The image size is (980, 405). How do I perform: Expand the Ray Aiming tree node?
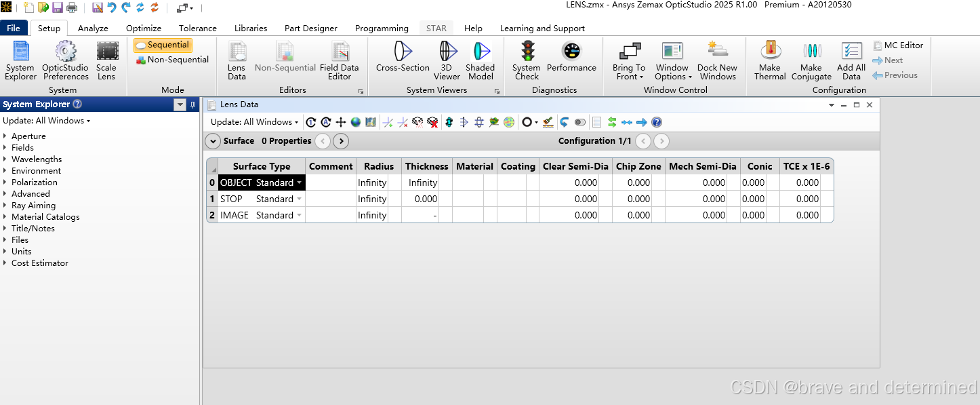tap(5, 206)
